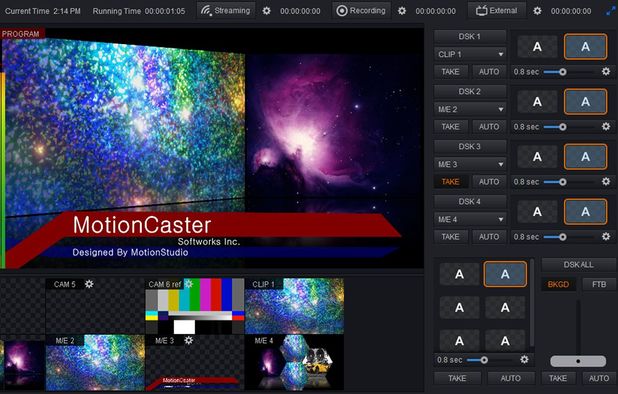The image size is (618, 394).
Task: Click AUTO for DSK 4
Action: coord(489,236)
